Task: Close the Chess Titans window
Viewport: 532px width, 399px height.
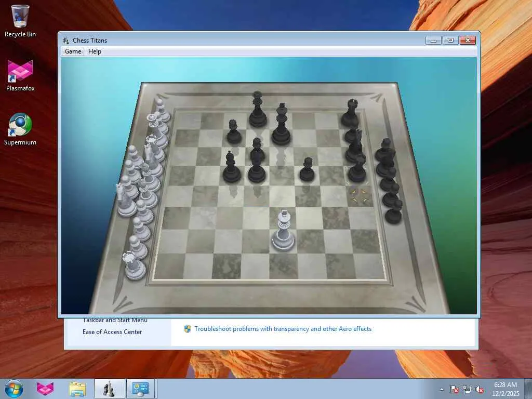Action: [468, 41]
